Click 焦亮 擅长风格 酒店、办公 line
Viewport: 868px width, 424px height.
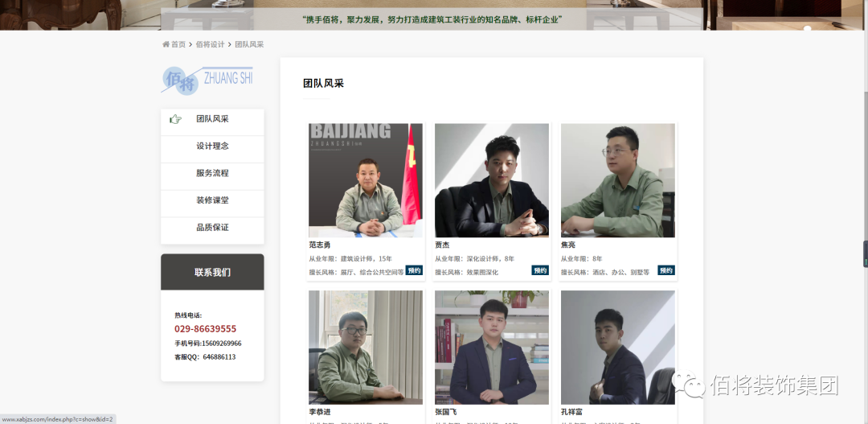605,272
